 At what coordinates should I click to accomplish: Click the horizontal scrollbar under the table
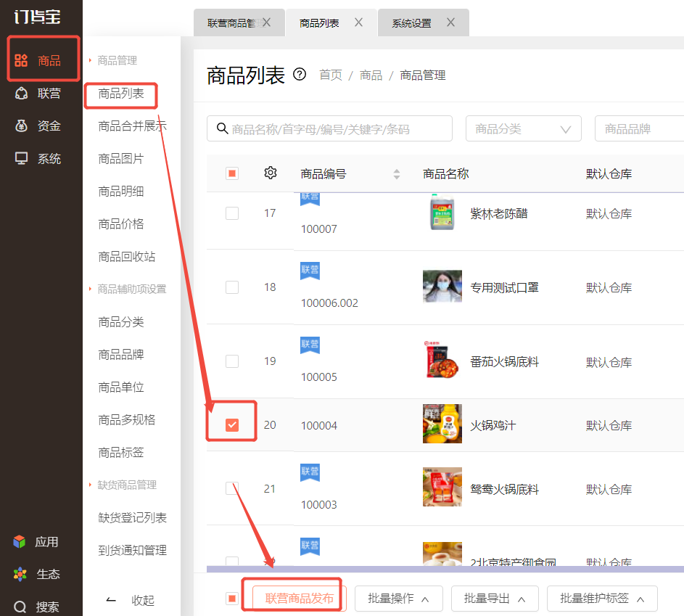[445, 569]
